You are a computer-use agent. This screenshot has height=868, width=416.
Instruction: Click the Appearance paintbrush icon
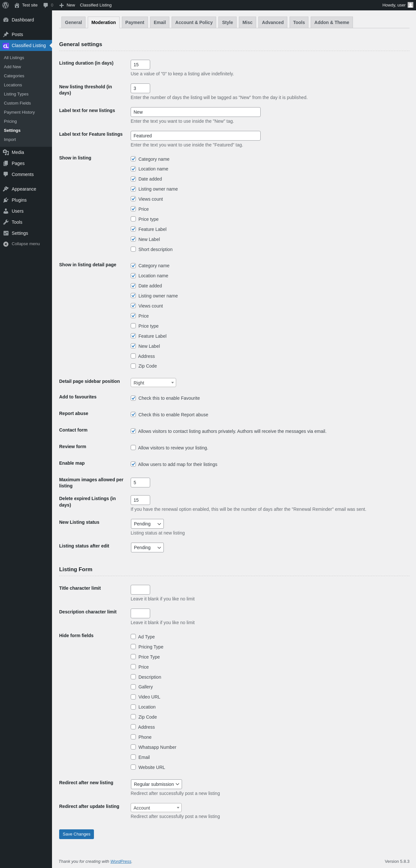click(x=6, y=189)
